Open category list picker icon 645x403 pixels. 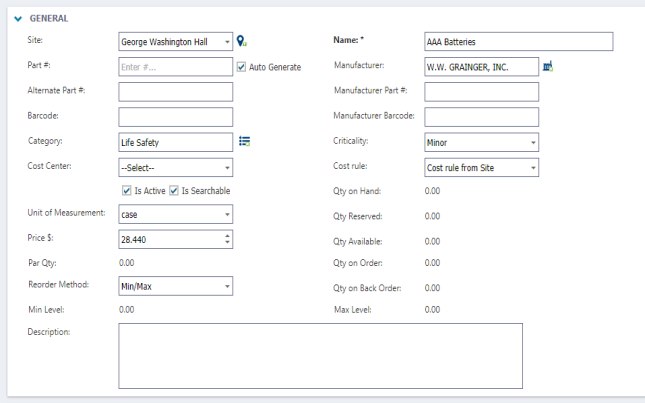(244, 141)
